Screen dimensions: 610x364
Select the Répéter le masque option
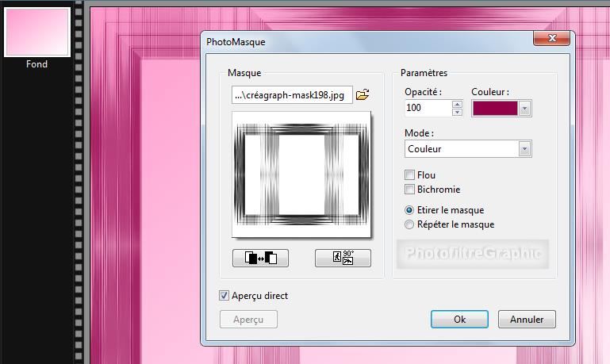[410, 224]
